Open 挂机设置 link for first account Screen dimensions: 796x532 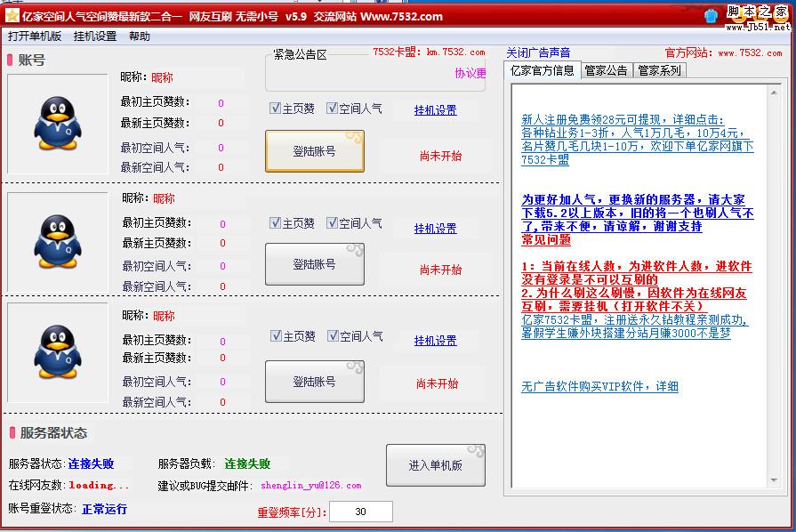click(436, 110)
